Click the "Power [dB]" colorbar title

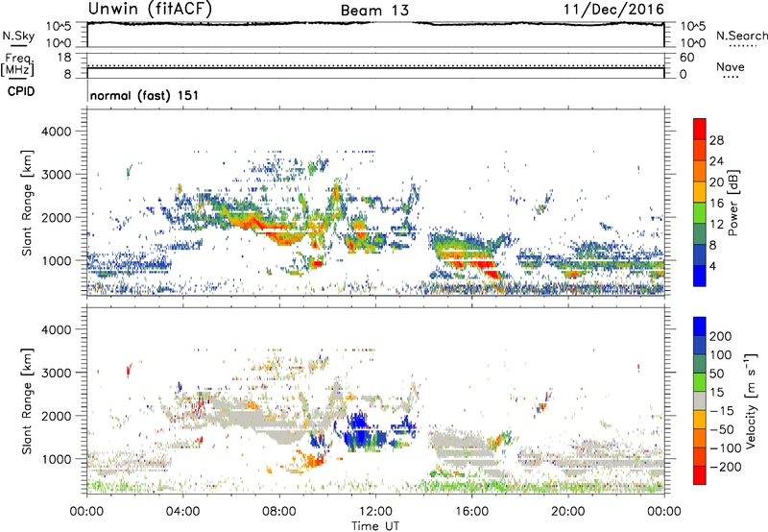[x=732, y=203]
